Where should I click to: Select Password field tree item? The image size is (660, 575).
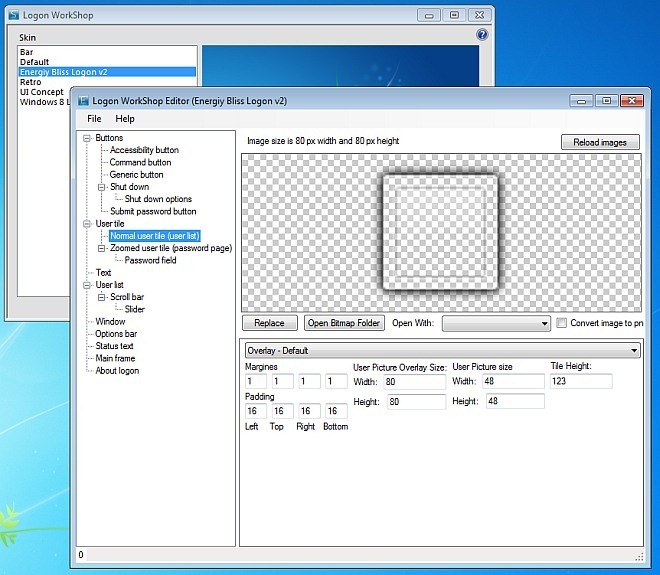[150, 260]
